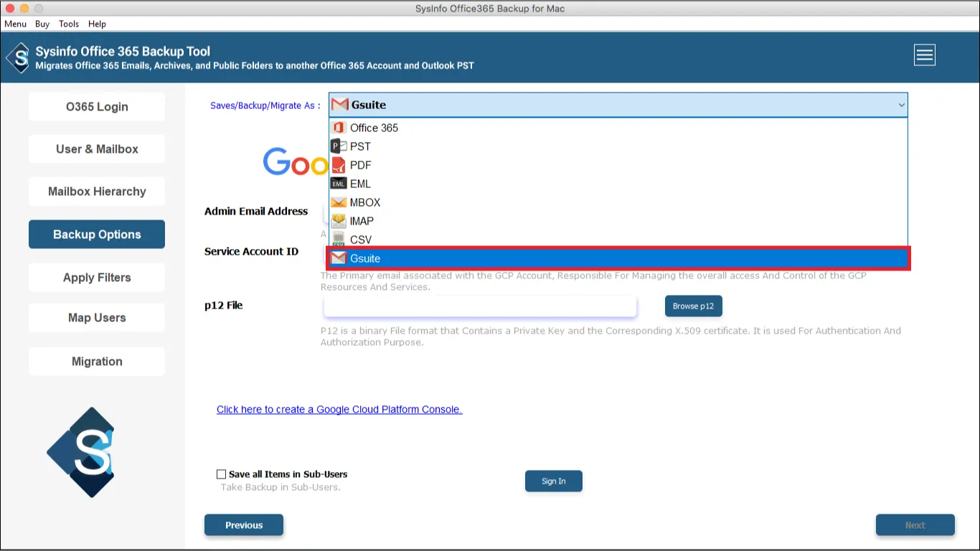This screenshot has width=980, height=551.
Task: Open the Help menu
Action: 97,24
